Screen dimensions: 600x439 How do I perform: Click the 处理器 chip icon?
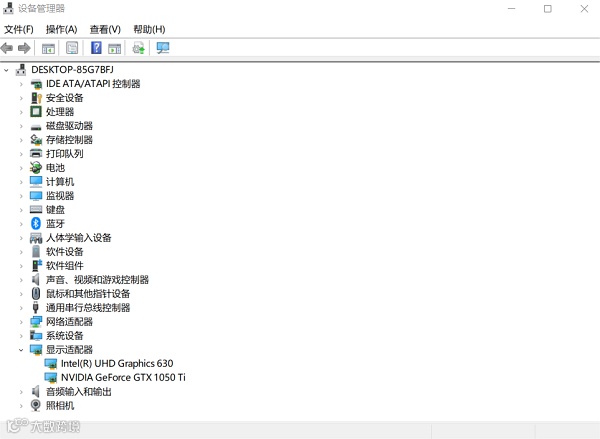[x=36, y=112]
